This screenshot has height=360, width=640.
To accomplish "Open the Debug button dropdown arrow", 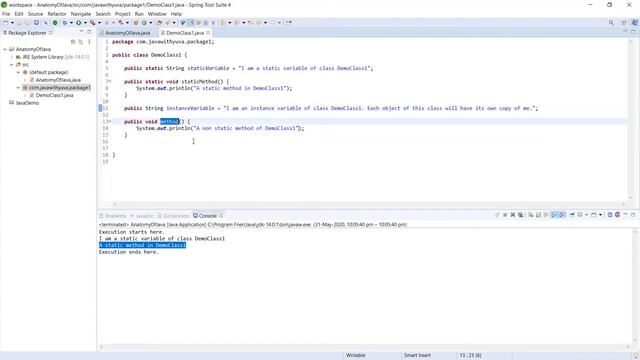I will point(71,23).
